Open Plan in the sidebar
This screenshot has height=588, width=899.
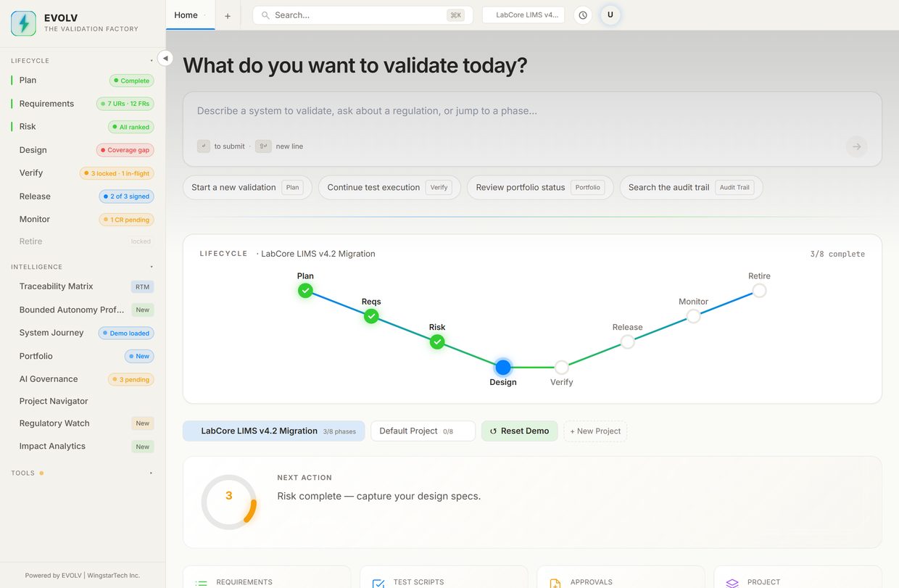click(x=83, y=80)
